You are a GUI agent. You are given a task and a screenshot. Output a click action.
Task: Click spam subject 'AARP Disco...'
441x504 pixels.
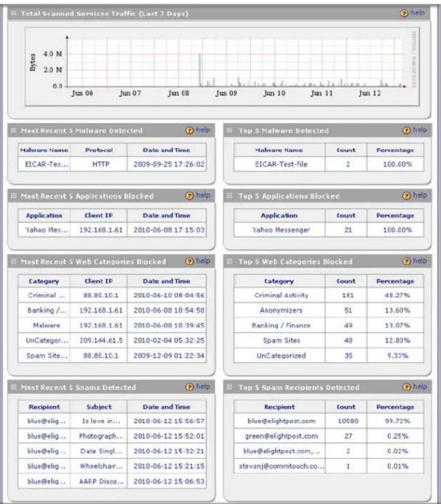101,481
